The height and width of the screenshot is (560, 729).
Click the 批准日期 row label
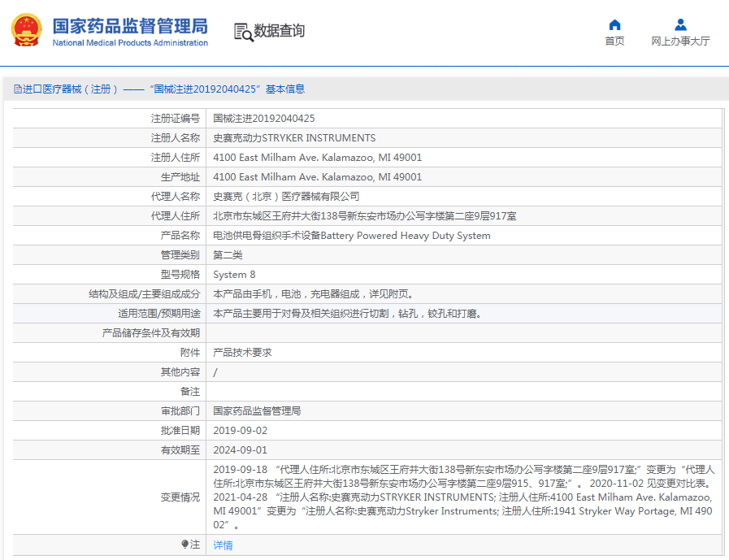(x=180, y=431)
